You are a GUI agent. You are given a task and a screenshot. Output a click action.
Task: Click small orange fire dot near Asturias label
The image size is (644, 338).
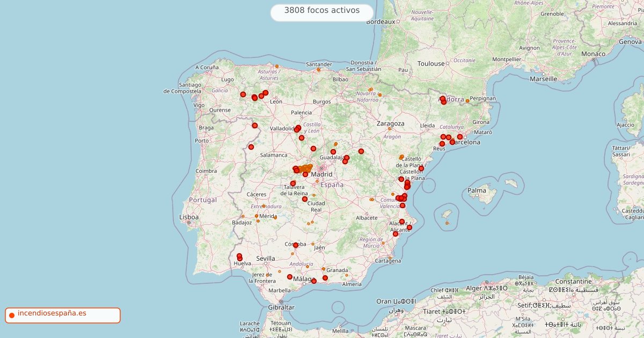pyautogui.click(x=277, y=67)
